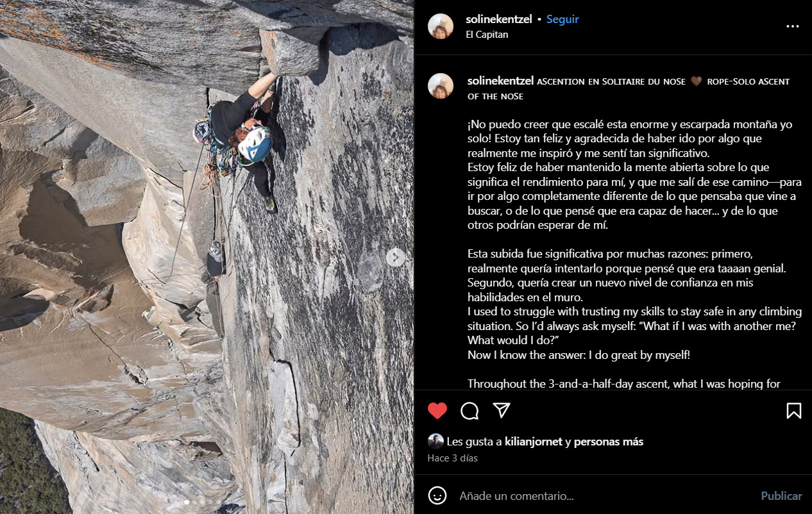Publish comment with Publicar button

(x=781, y=496)
